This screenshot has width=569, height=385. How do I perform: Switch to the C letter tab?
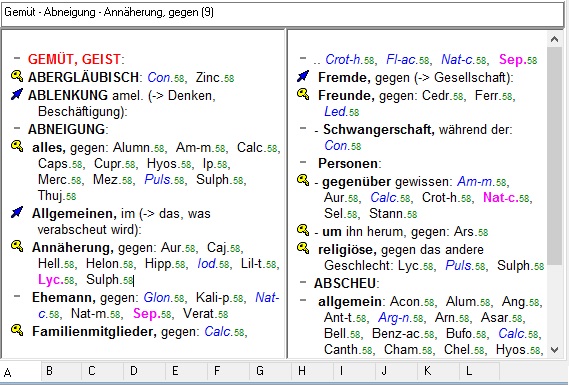(x=103, y=371)
